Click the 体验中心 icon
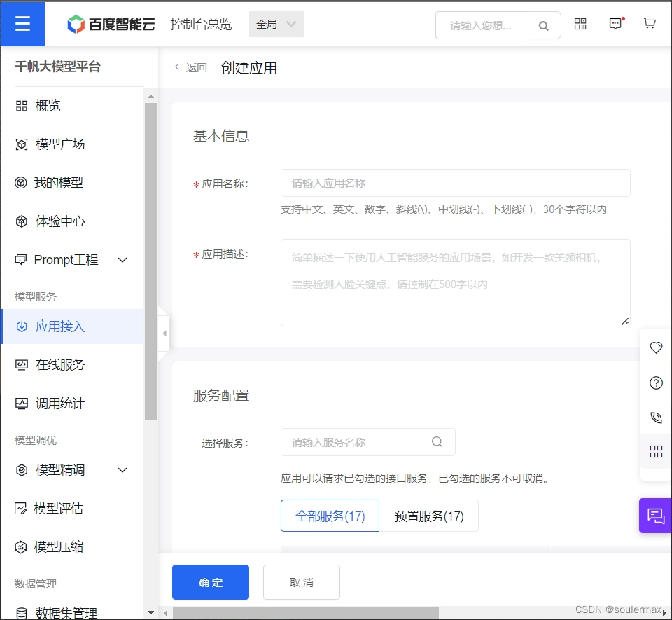This screenshot has height=620, width=672. click(x=22, y=221)
